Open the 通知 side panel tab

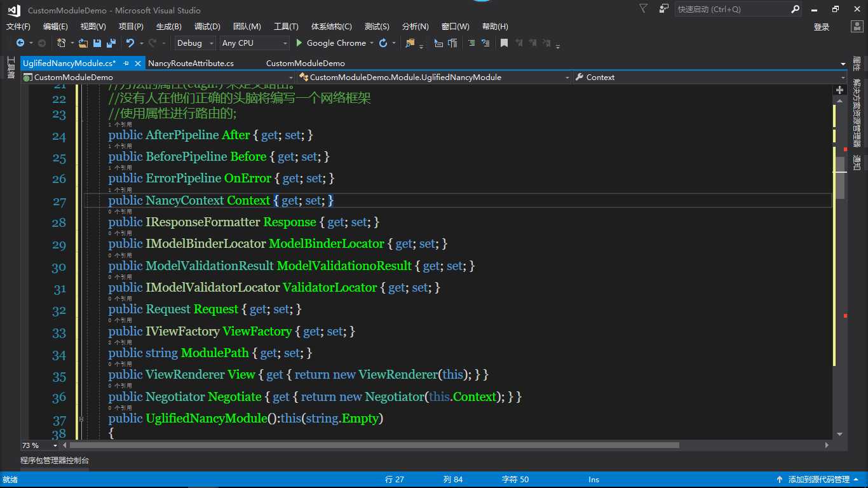click(x=857, y=163)
